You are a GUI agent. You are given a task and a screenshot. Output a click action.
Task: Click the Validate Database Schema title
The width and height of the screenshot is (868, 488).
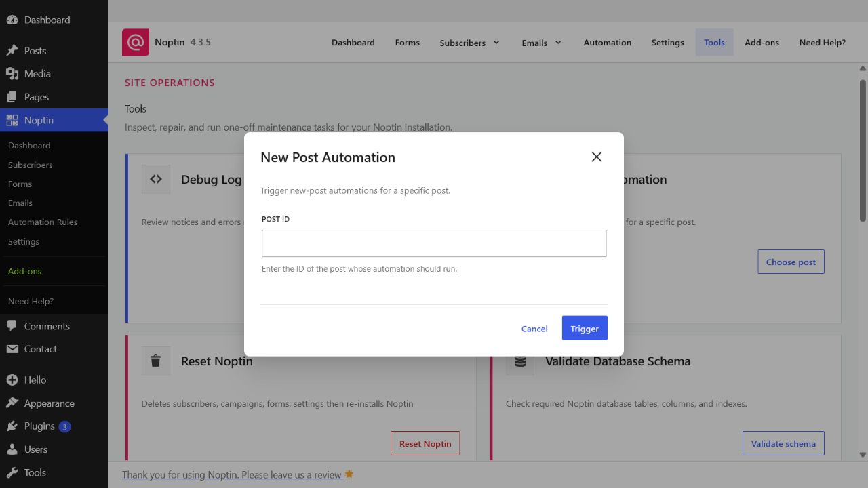pyautogui.click(x=618, y=361)
